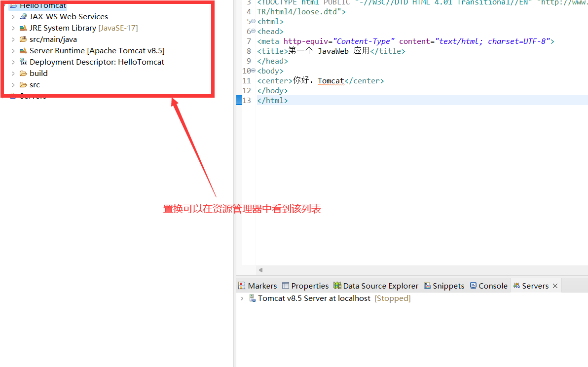The width and height of the screenshot is (588, 367).
Task: Click the title line text at line 8
Action: [x=331, y=51]
